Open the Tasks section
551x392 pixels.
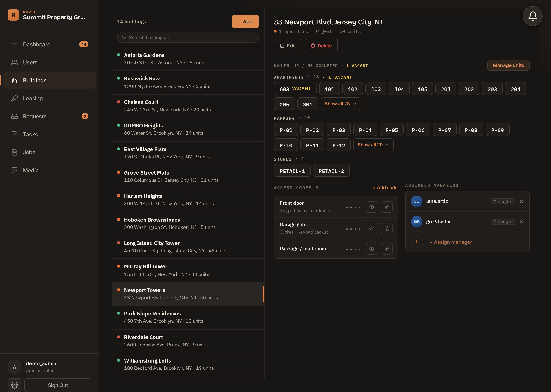coord(50,134)
